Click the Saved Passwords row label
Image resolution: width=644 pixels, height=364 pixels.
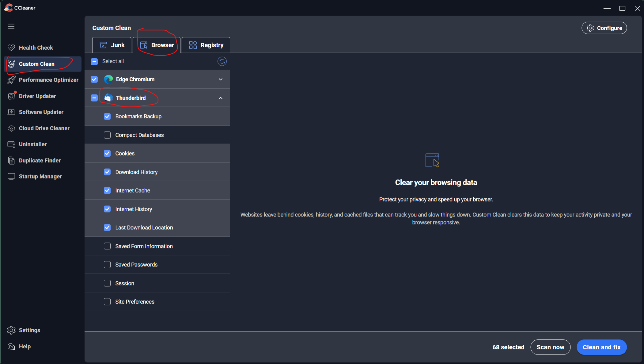[136, 265]
